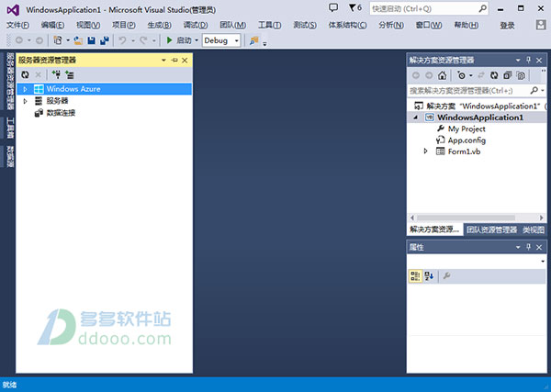Open the 启动 button dropdown arrow
Viewport: 551px width, 392px height.
tap(197, 40)
